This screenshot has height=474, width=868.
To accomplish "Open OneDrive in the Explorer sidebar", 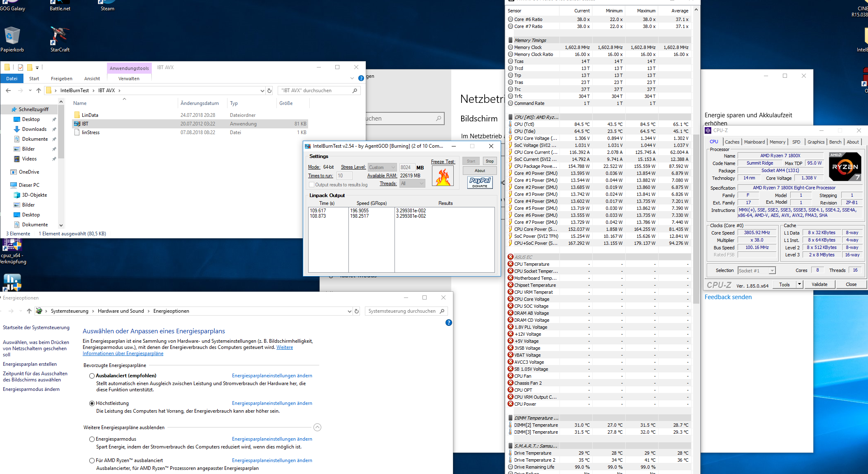I will tap(29, 172).
